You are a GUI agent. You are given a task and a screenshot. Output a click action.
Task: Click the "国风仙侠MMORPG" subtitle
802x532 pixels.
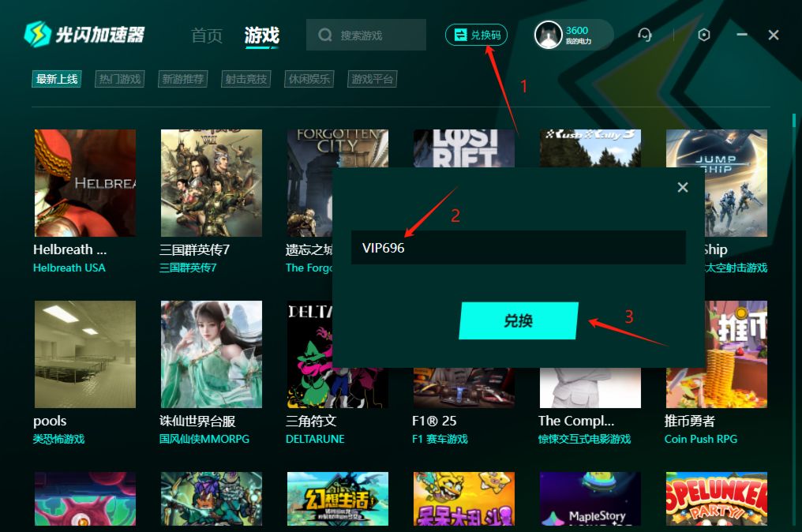tap(204, 439)
